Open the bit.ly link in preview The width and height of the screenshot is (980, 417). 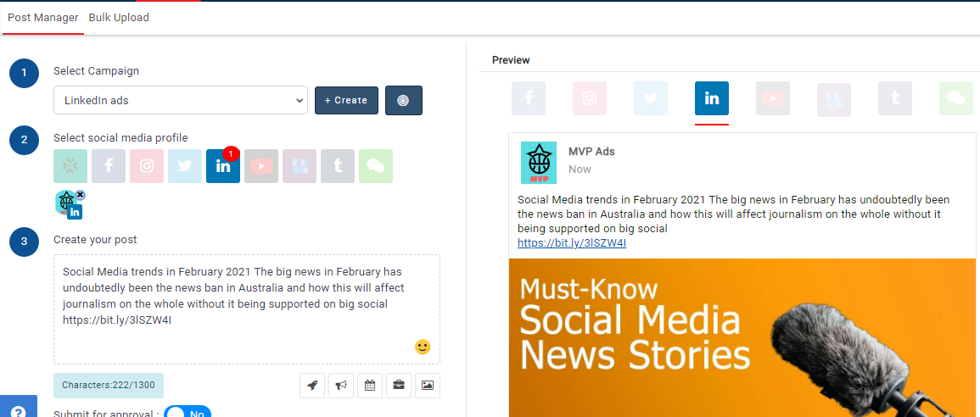[572, 243]
